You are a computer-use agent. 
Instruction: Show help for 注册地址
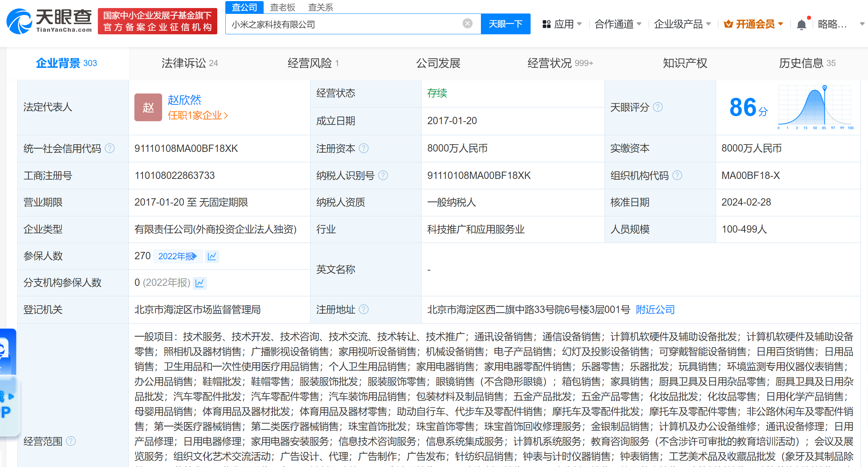point(364,310)
